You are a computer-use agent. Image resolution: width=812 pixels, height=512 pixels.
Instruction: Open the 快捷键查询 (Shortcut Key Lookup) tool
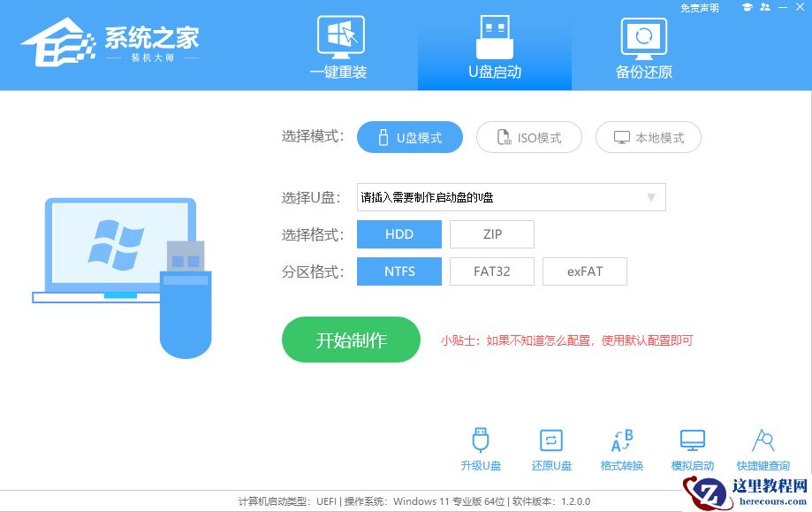coord(763,447)
